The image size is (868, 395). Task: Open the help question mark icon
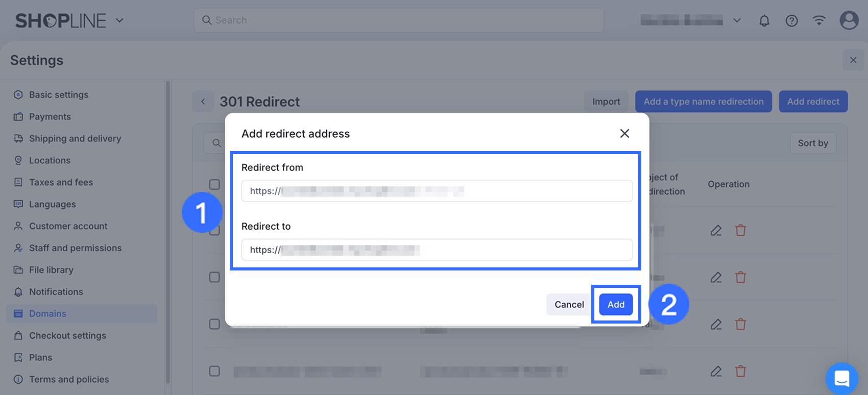tap(791, 20)
